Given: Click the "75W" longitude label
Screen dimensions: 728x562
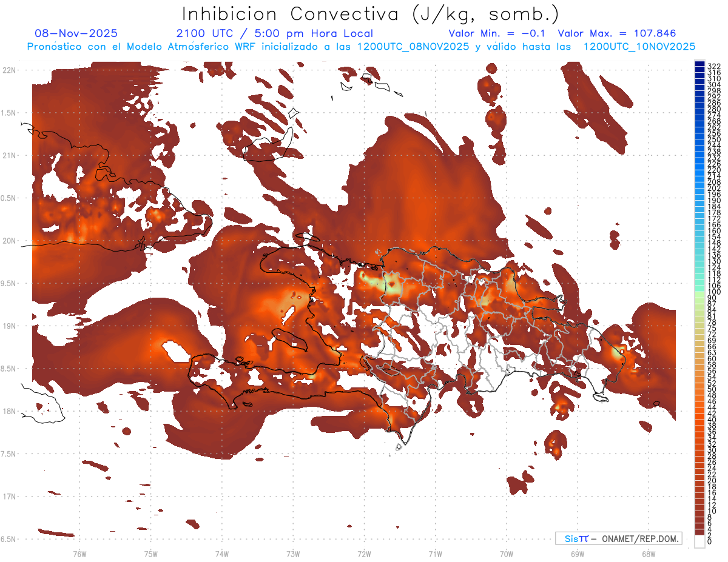Looking at the screenshot, I should 150,554.
